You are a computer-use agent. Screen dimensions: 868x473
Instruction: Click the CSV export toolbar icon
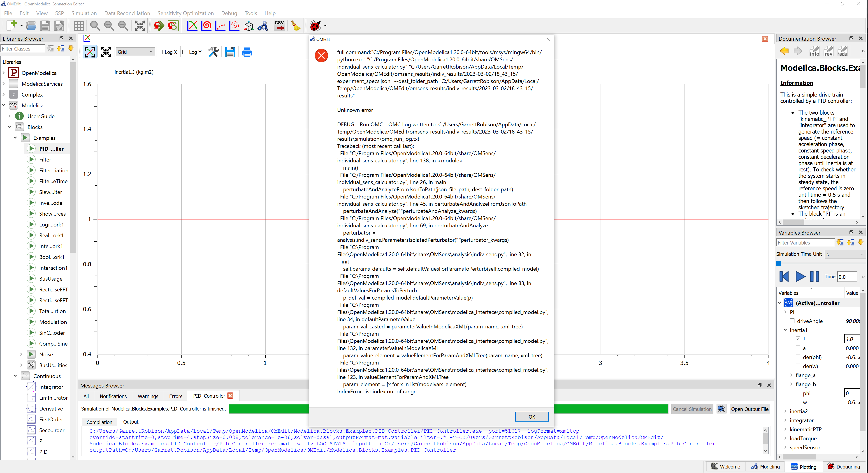[279, 25]
